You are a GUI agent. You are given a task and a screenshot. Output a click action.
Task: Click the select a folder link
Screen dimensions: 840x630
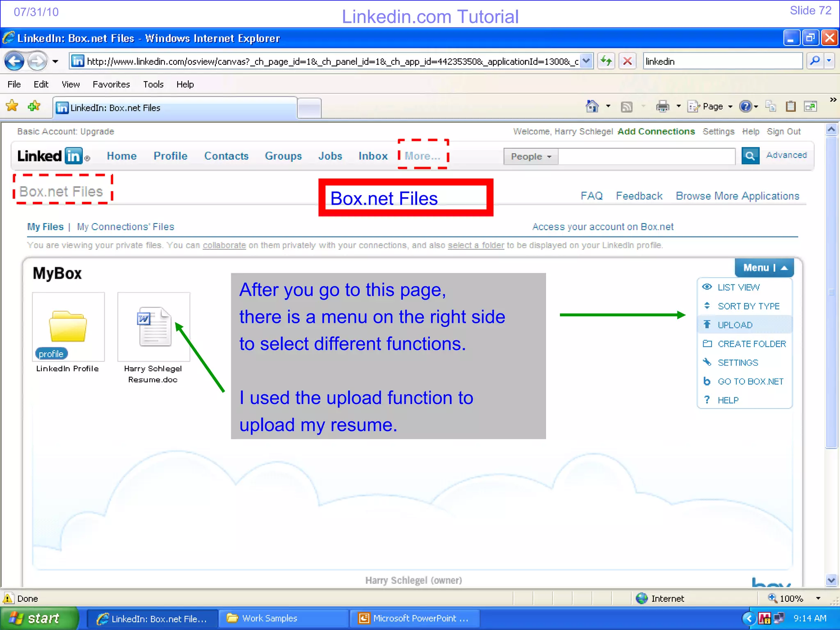pyautogui.click(x=476, y=245)
